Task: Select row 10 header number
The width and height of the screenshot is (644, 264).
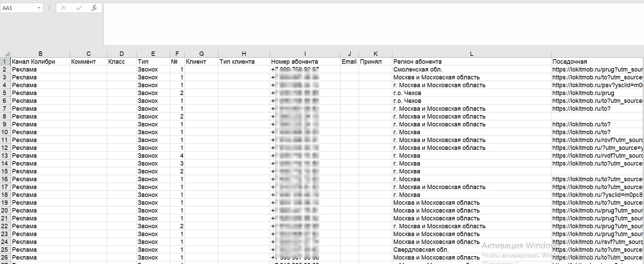Action: tap(5, 132)
